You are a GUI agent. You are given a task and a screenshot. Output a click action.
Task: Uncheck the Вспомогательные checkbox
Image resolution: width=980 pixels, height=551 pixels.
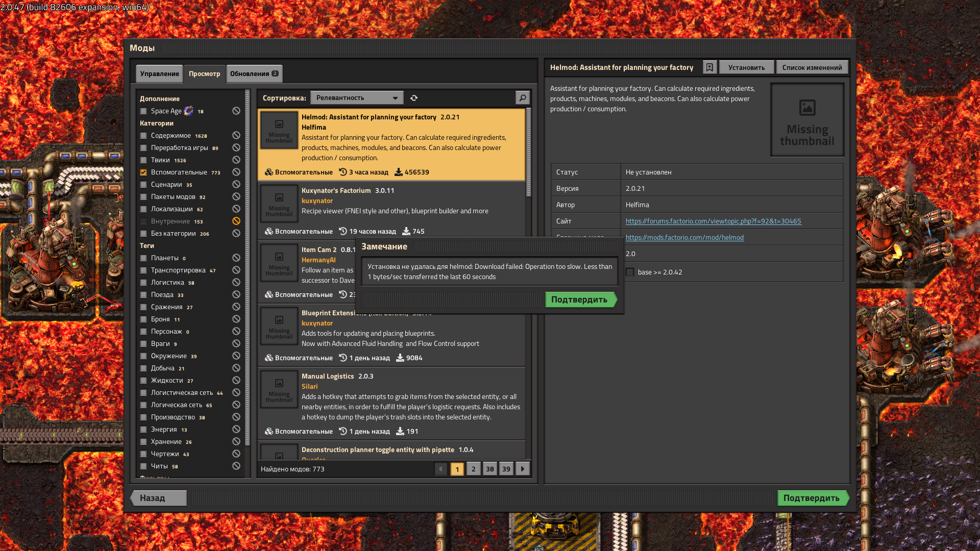[x=143, y=172]
